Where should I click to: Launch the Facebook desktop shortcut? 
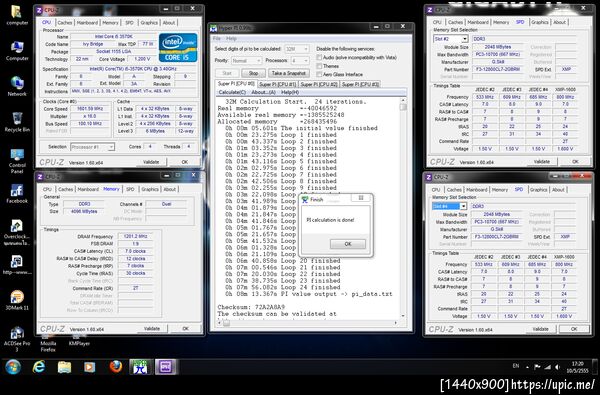tap(17, 194)
